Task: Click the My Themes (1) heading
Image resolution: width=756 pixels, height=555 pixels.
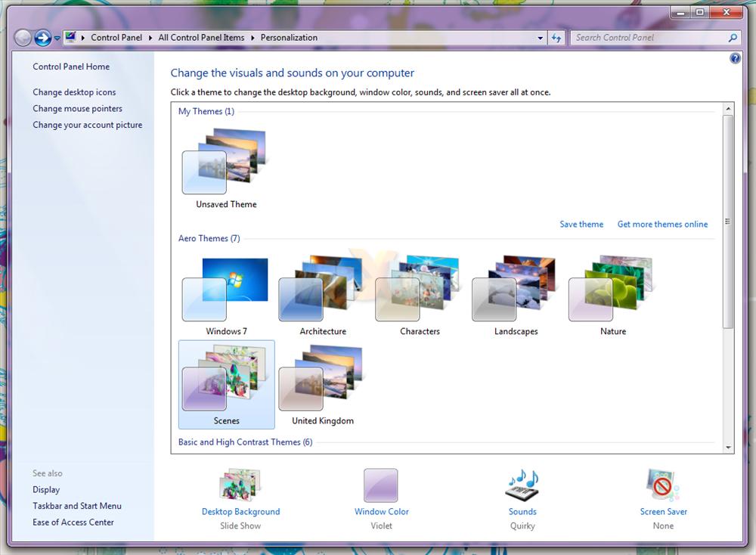Action: [206, 111]
